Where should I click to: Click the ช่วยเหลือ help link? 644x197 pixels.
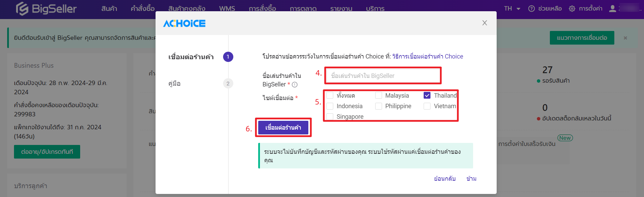coord(550,9)
